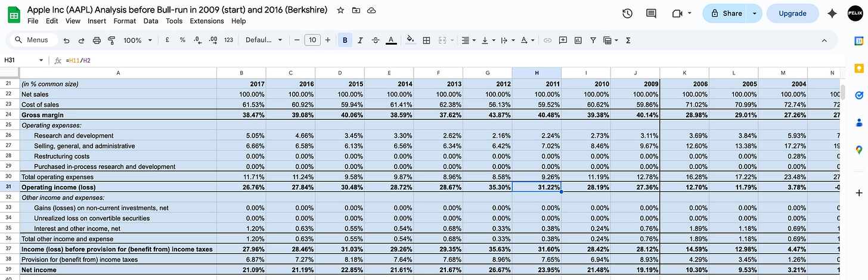Undo the last action
Screen dimensions: 868x280
click(66, 41)
